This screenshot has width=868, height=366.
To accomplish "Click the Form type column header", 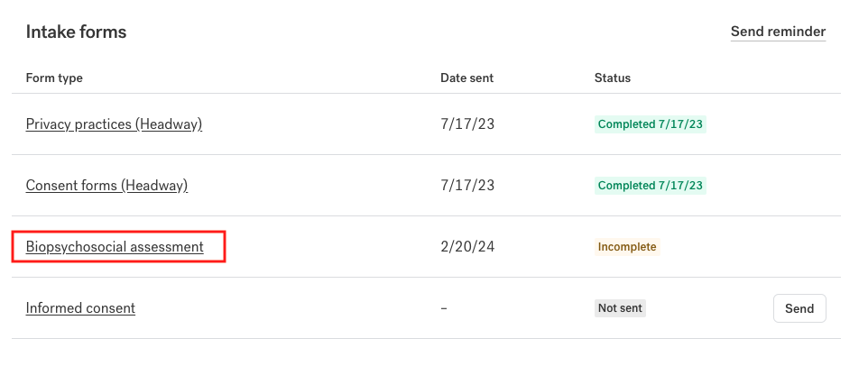I will [54, 78].
